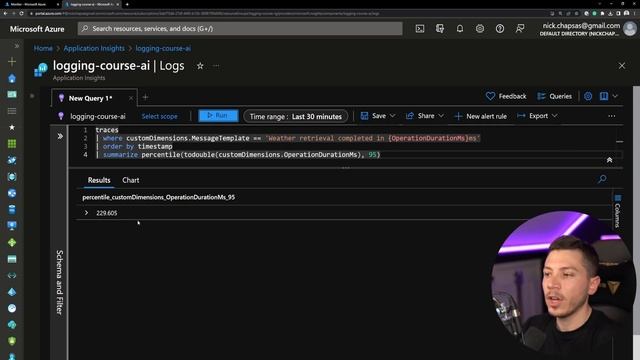Open a new browser tab
This screenshot has height=360, width=640.
(x=127, y=4)
